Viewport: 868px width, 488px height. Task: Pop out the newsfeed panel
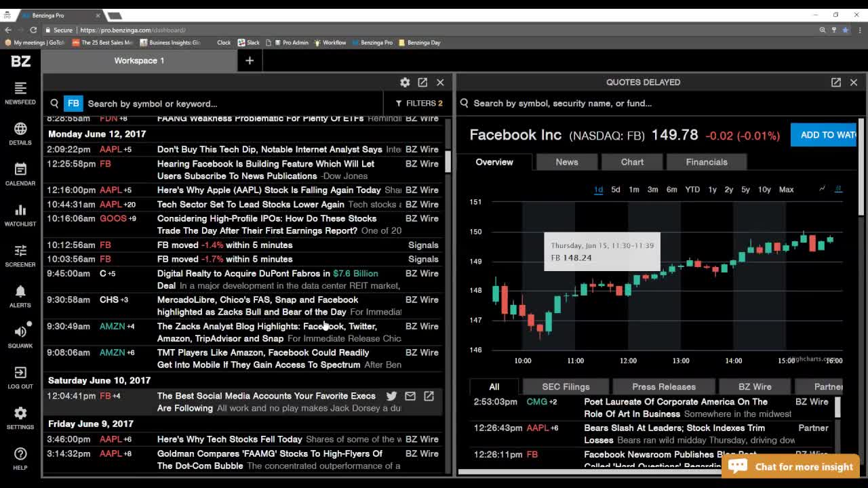point(422,82)
